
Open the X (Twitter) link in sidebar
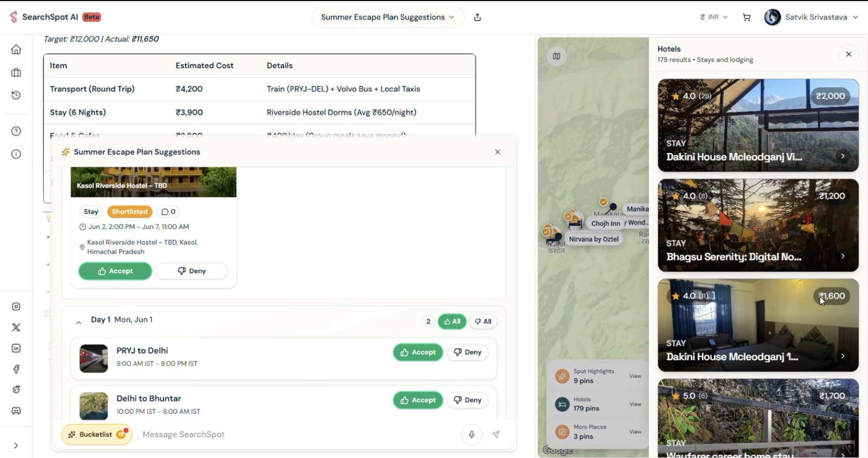[16, 327]
